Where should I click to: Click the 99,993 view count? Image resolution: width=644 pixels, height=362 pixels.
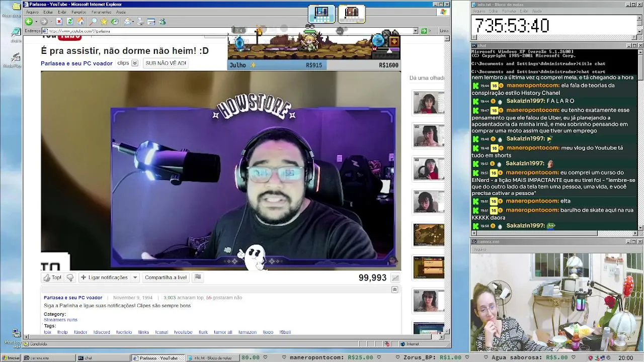coord(372,278)
